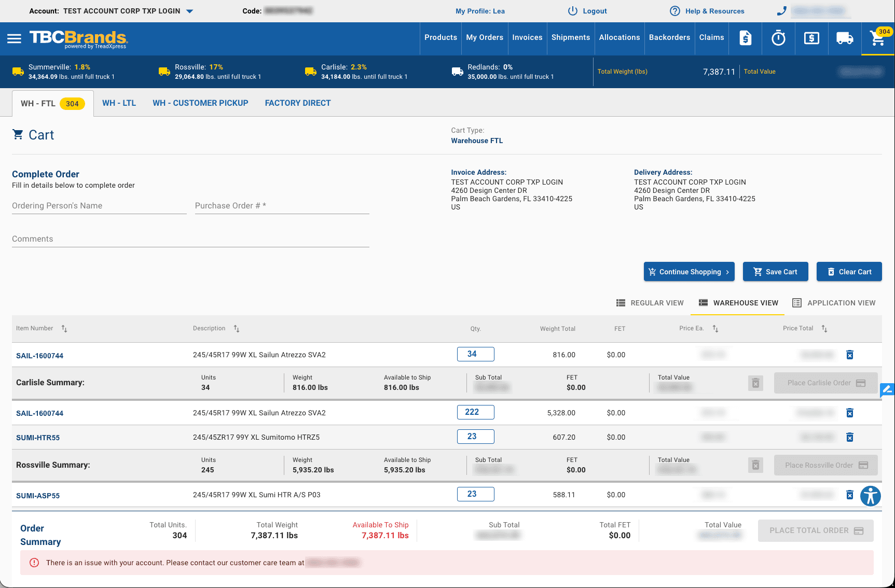Click the Warehouse FTL cart type text
895x588 pixels.
tap(477, 141)
